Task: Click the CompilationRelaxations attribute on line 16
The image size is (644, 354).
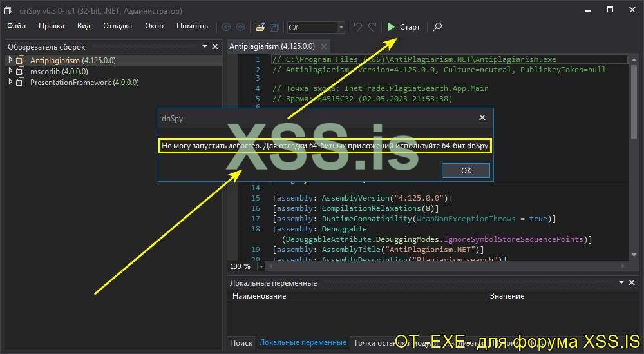Action: tap(372, 208)
